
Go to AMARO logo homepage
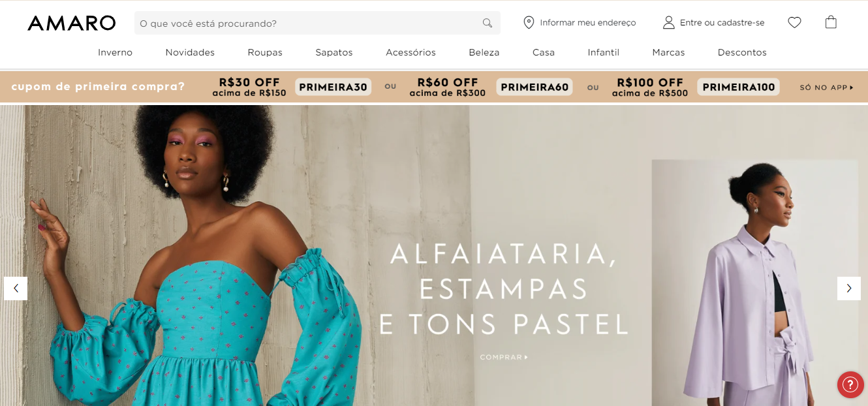[71, 23]
